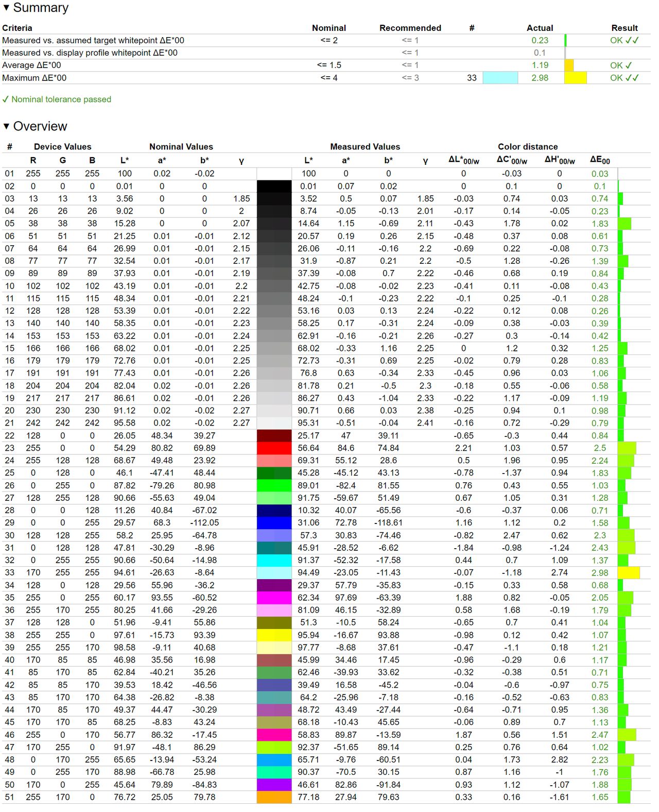The height and width of the screenshot is (812, 659).
Task: Click the 'Recommended' column header
Action: (x=410, y=28)
